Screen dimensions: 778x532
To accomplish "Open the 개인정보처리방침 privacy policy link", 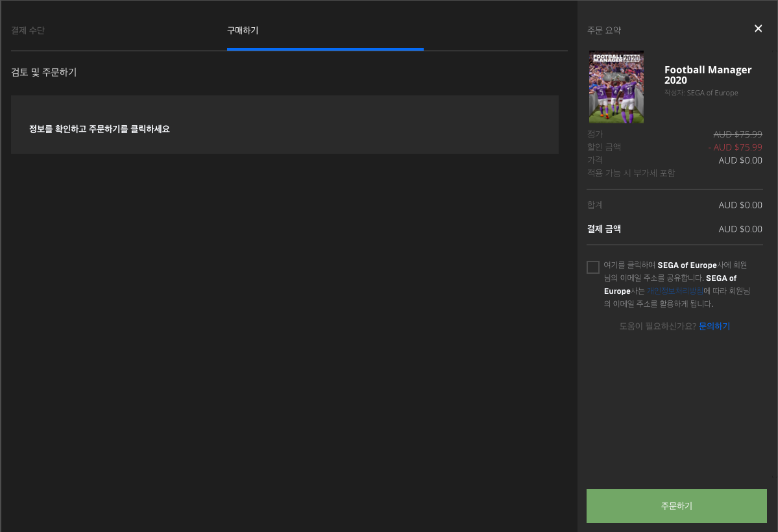I will 675,291.
